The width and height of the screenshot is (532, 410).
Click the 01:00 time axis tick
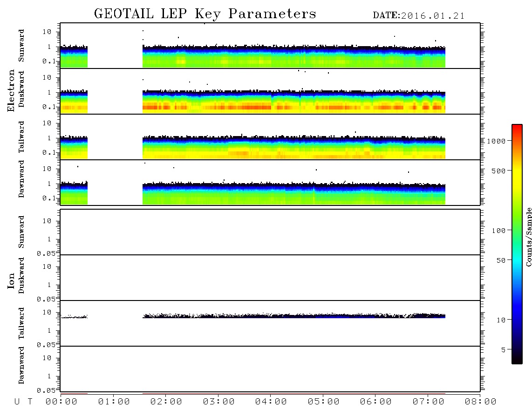tap(114, 402)
